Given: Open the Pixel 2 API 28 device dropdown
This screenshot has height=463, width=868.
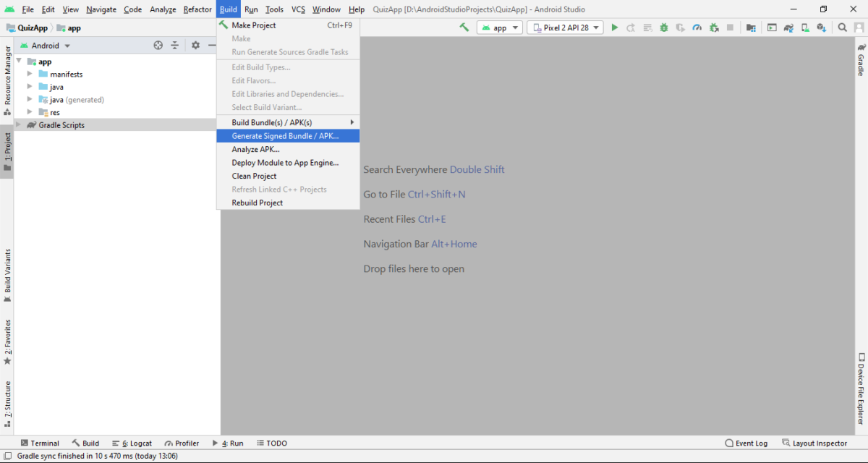Looking at the screenshot, I should [x=566, y=27].
